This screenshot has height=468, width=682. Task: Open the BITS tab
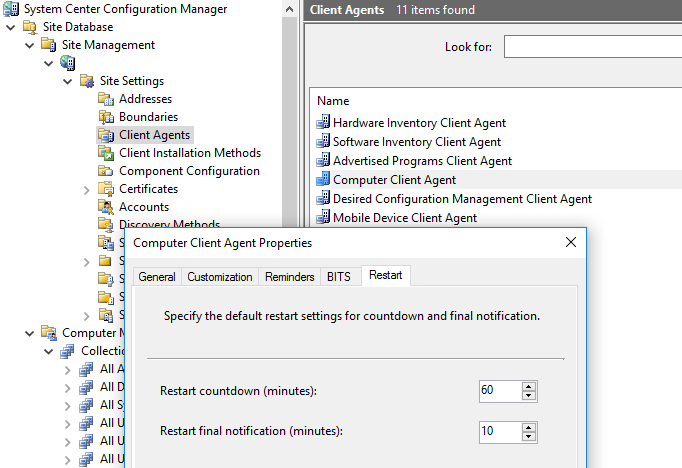(339, 277)
